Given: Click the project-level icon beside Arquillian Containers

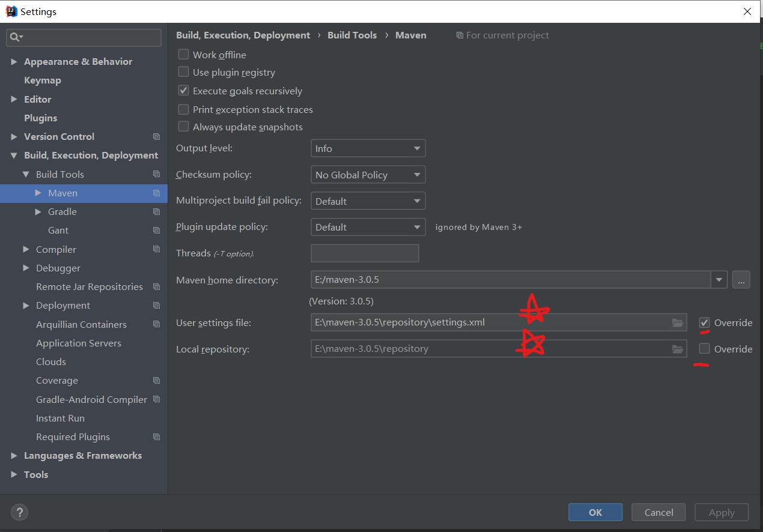Looking at the screenshot, I should click(156, 324).
